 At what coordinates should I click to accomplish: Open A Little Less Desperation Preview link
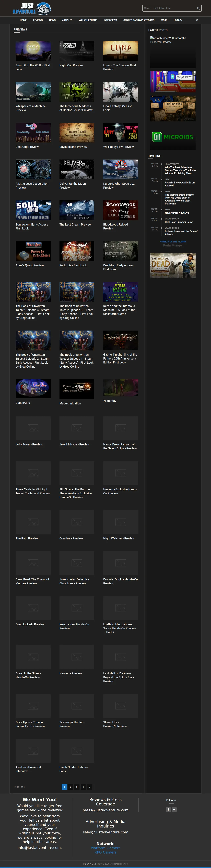32,186
